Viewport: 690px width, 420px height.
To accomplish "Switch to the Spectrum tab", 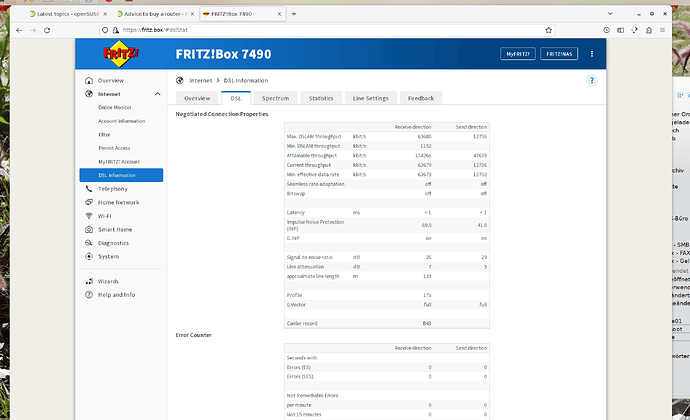I will click(x=275, y=98).
